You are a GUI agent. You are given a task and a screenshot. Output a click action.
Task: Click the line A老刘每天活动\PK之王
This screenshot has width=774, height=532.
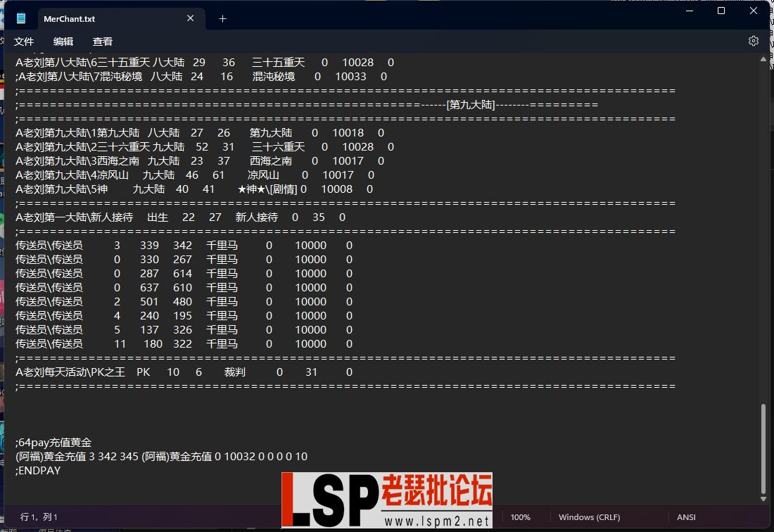(184, 372)
